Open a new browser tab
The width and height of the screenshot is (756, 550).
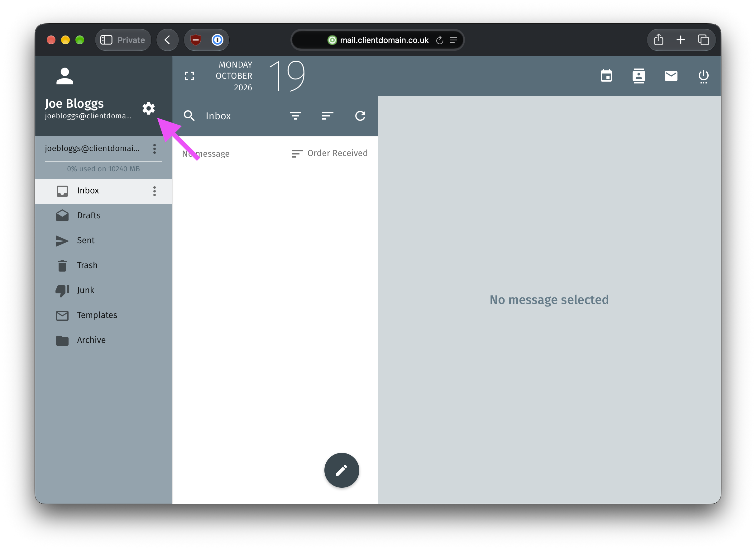680,40
